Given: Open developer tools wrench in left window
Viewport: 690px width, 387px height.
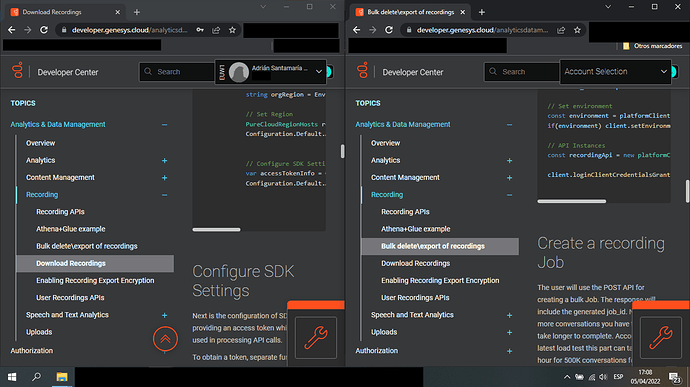Looking at the screenshot, I should pyautogui.click(x=316, y=338).
